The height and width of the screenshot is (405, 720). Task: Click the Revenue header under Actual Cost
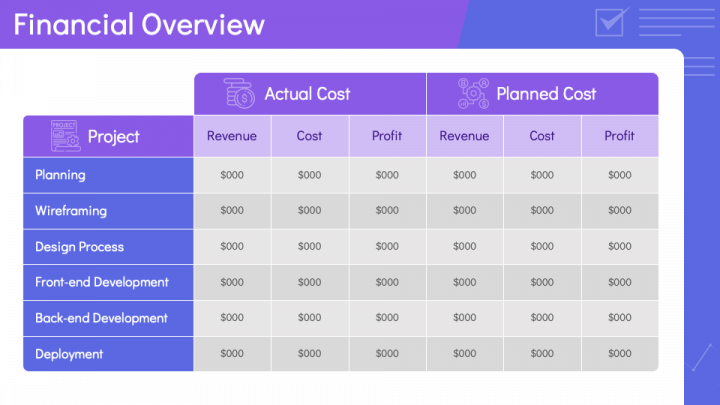(232, 136)
